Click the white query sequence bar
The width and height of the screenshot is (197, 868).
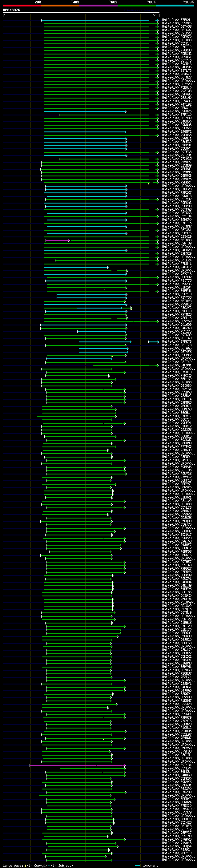pos(81,13)
